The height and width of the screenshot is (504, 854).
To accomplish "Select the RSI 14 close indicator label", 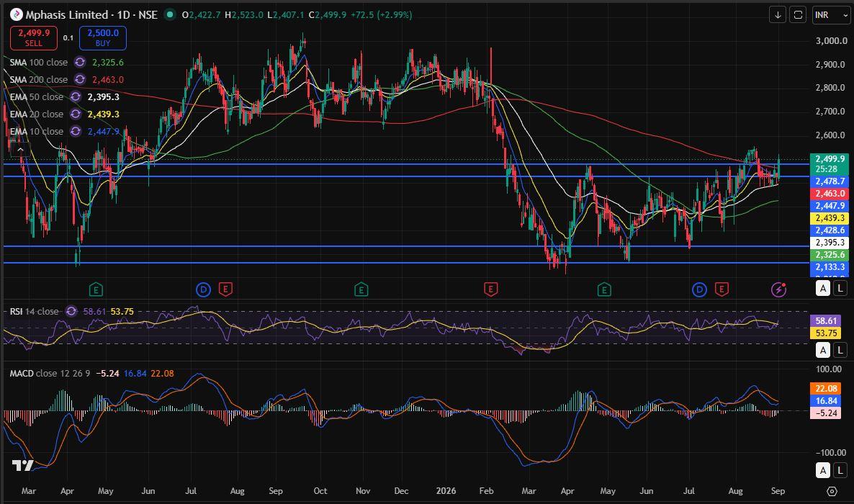I will (x=34, y=312).
